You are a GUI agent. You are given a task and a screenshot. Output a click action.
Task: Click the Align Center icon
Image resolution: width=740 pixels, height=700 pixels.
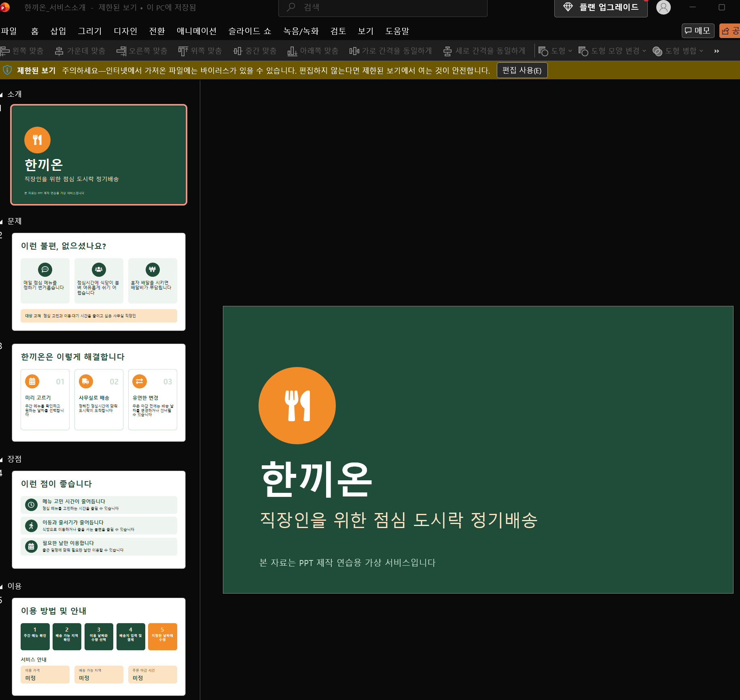[x=59, y=51]
